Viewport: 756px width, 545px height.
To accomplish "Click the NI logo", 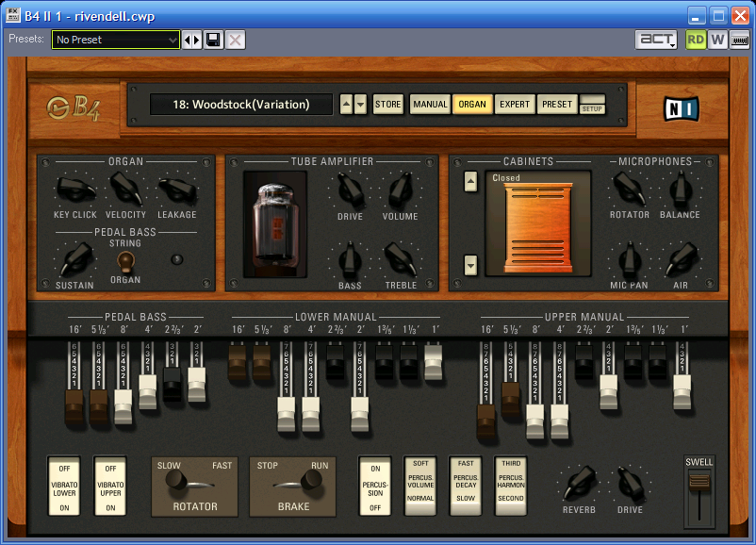I will (x=682, y=108).
